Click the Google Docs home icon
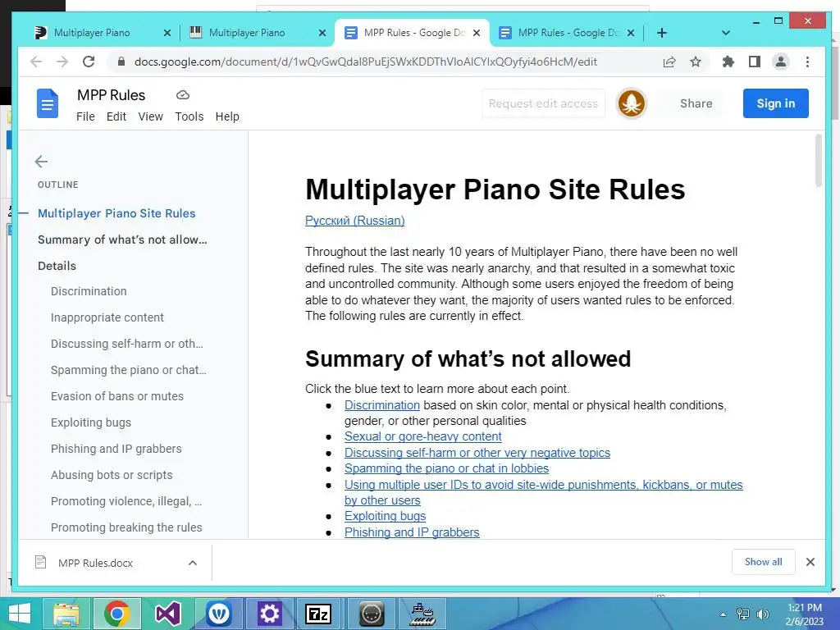840x630 pixels. point(47,103)
